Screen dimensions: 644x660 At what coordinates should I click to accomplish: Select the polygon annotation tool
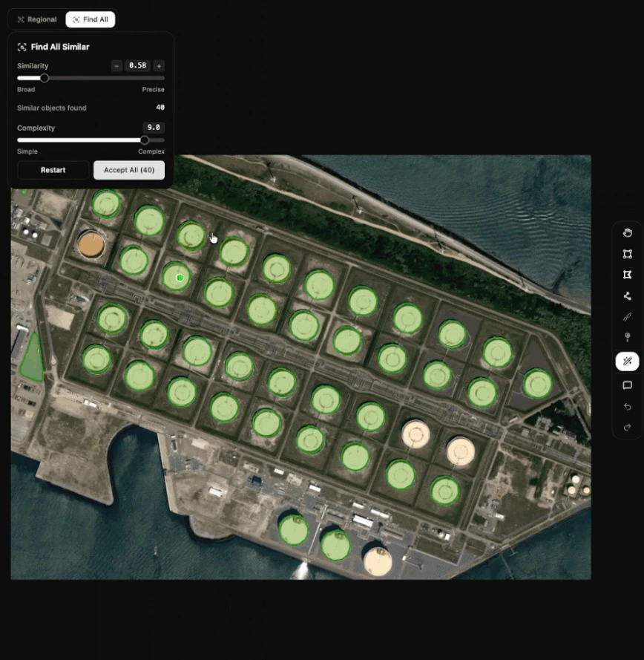point(627,275)
